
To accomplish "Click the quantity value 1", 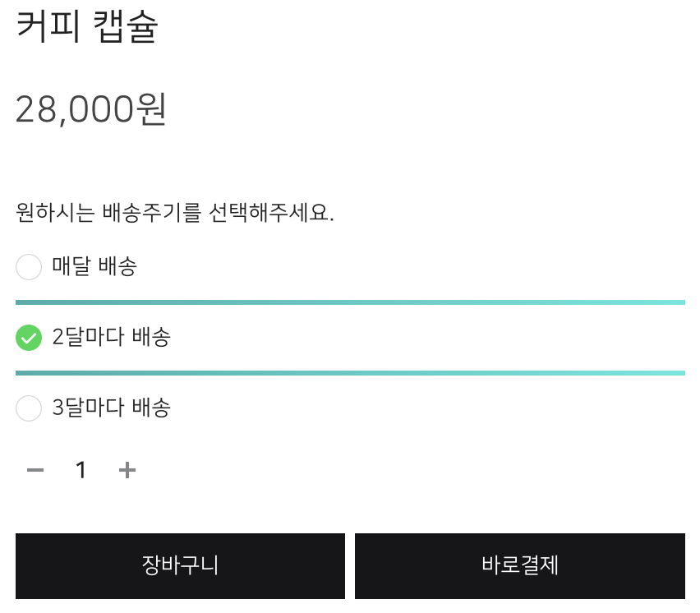I will pos(81,470).
